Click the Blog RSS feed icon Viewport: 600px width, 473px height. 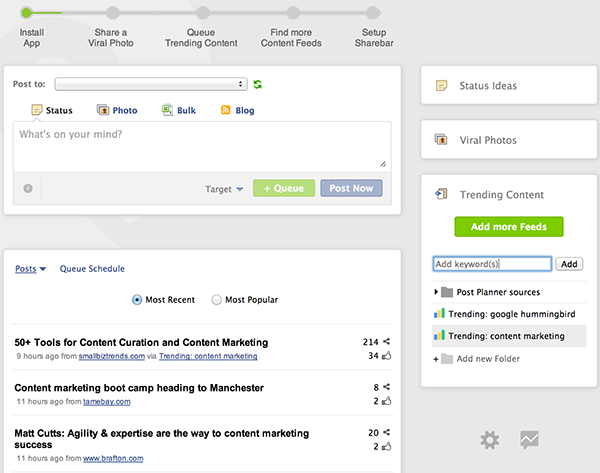(x=226, y=110)
